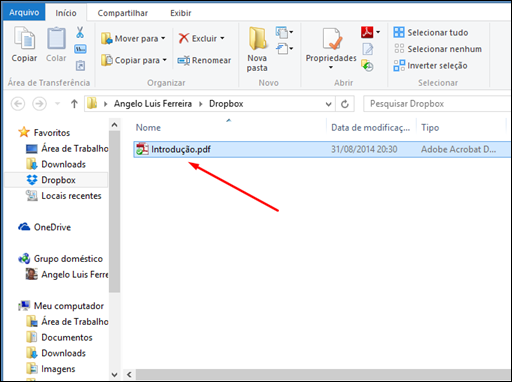512x382 pixels.
Task: Go back with the left arrow navigation button
Action: tap(18, 104)
